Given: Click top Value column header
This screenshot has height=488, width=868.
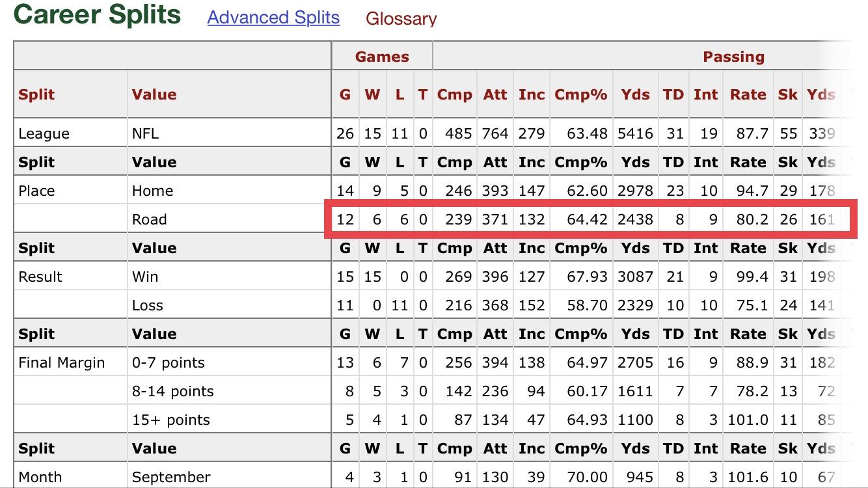Looking at the screenshot, I should [154, 94].
